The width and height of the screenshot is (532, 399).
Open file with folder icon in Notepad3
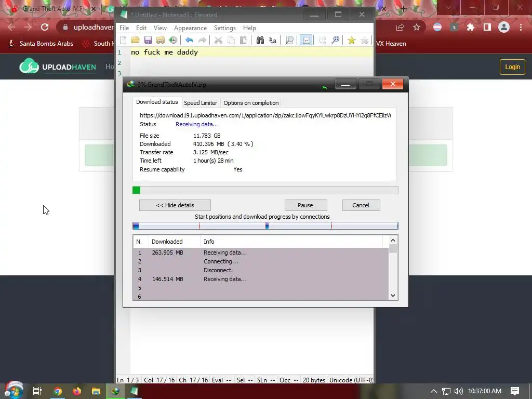[136, 41]
